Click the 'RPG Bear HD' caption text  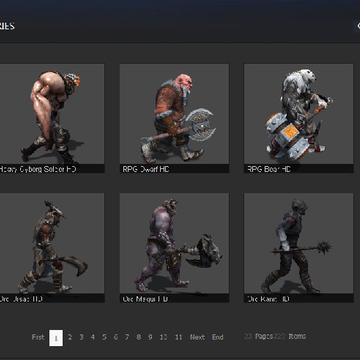tap(269, 169)
